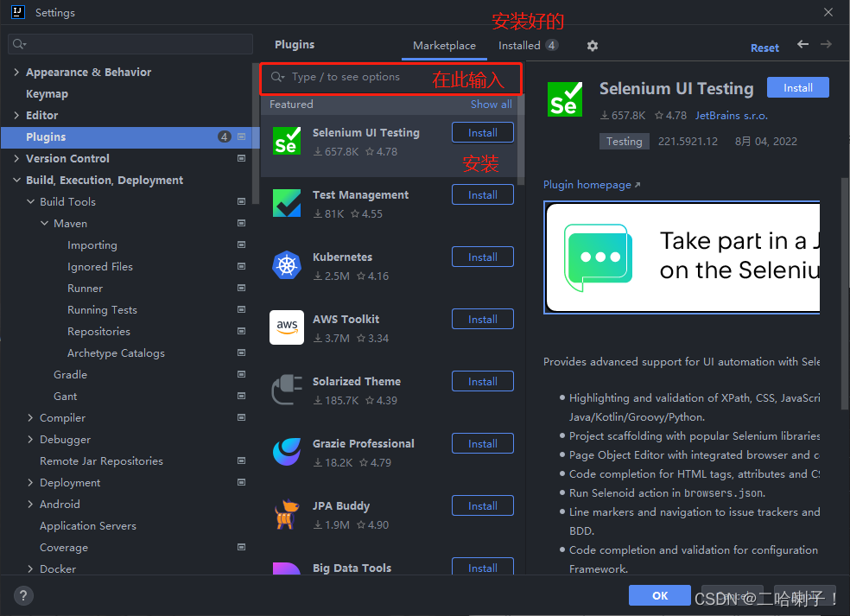
Task: Click project-level marker beside Coverage
Action: click(242, 547)
